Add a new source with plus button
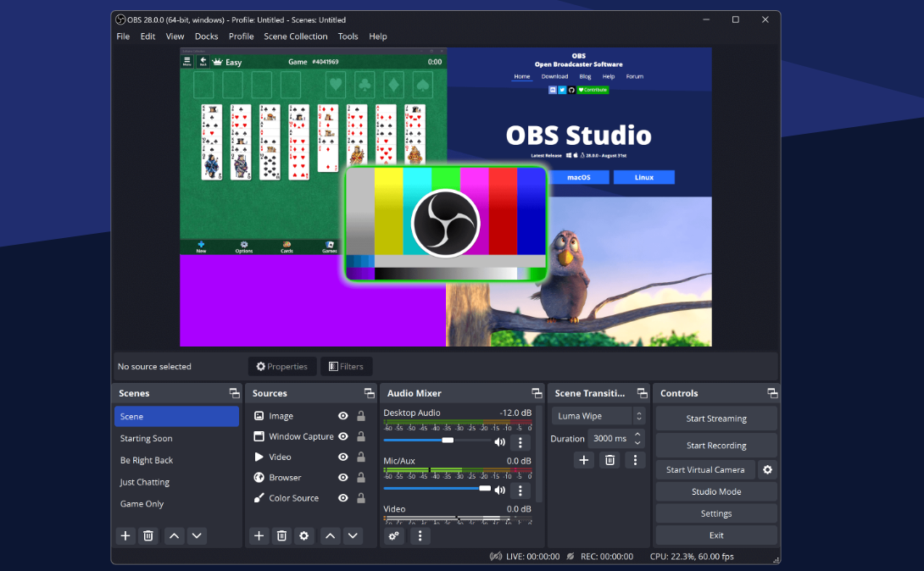The width and height of the screenshot is (924, 571). tap(259, 535)
